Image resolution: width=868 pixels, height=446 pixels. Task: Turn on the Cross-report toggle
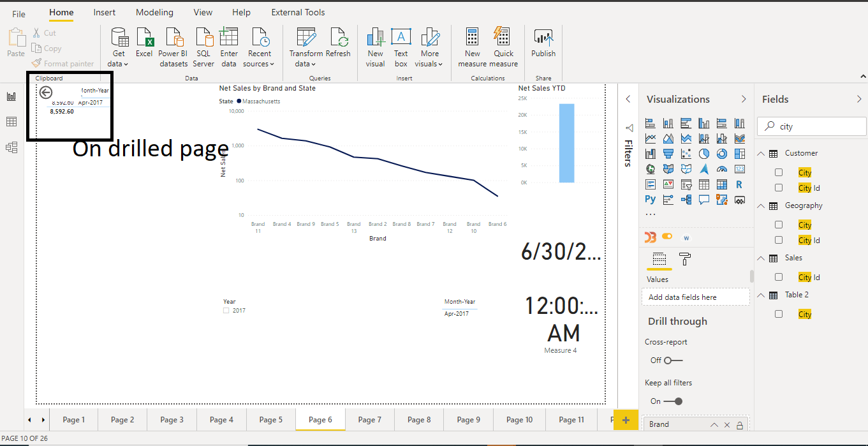[x=673, y=361]
